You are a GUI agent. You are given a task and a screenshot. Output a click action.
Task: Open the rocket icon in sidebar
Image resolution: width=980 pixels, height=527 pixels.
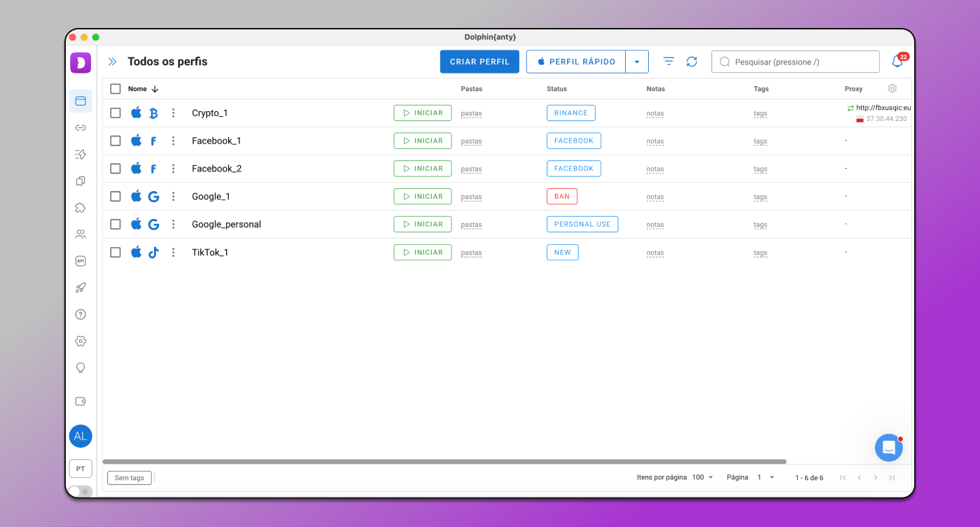pos(80,288)
